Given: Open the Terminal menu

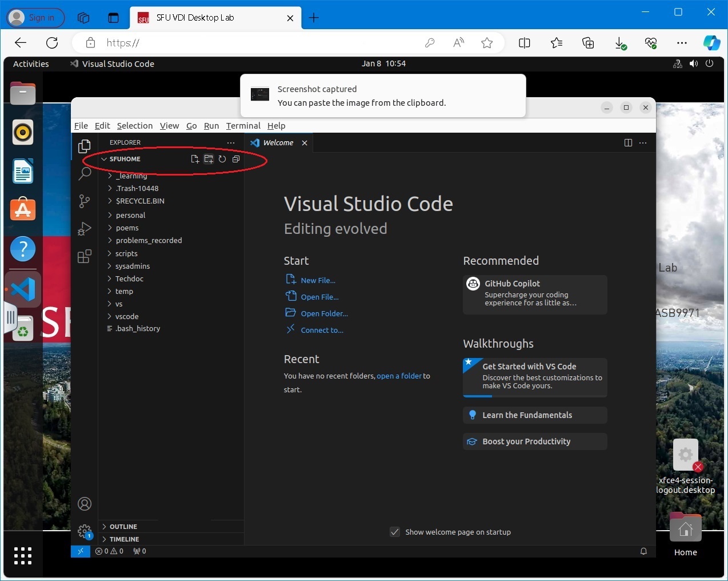Looking at the screenshot, I should [x=243, y=126].
